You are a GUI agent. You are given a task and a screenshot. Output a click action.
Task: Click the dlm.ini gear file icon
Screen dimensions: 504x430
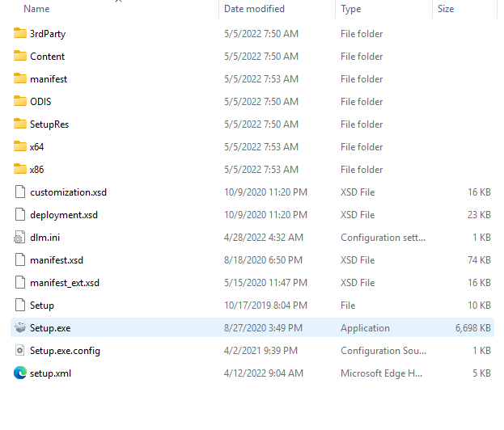tap(19, 238)
